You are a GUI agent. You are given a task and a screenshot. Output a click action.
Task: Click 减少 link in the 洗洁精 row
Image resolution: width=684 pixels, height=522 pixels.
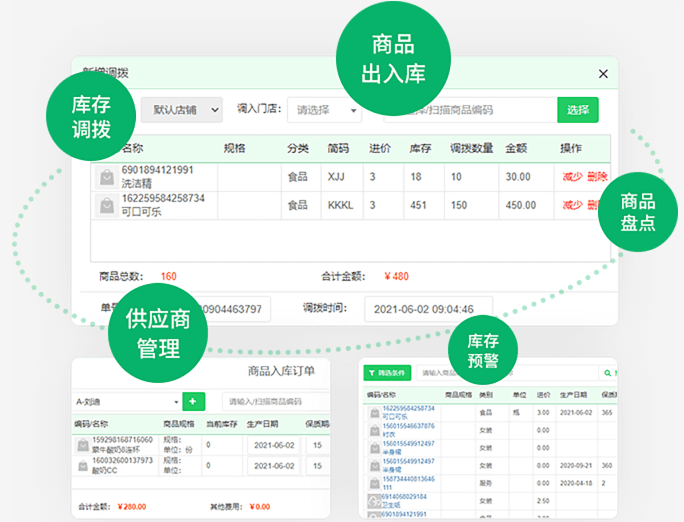[x=571, y=177]
